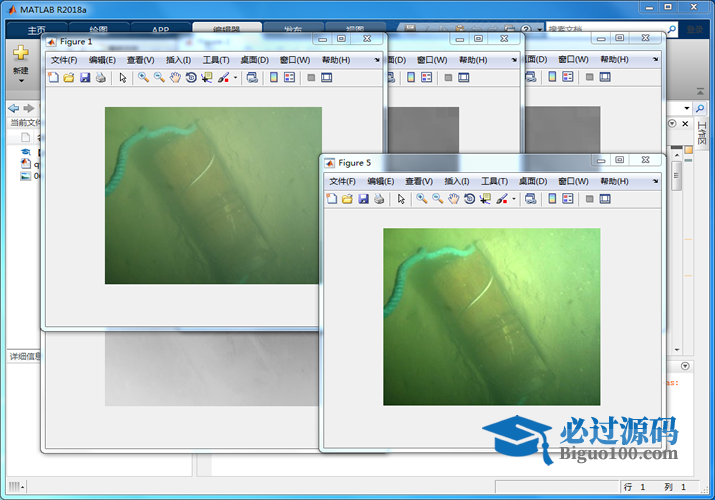The width and height of the screenshot is (715, 500).
Task: Click New Figure icon in Figure 5
Action: tap(332, 199)
